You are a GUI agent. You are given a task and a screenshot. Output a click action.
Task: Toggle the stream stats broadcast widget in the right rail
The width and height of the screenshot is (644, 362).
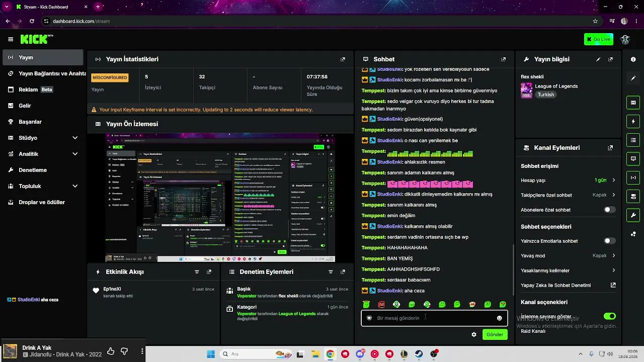[x=633, y=177]
